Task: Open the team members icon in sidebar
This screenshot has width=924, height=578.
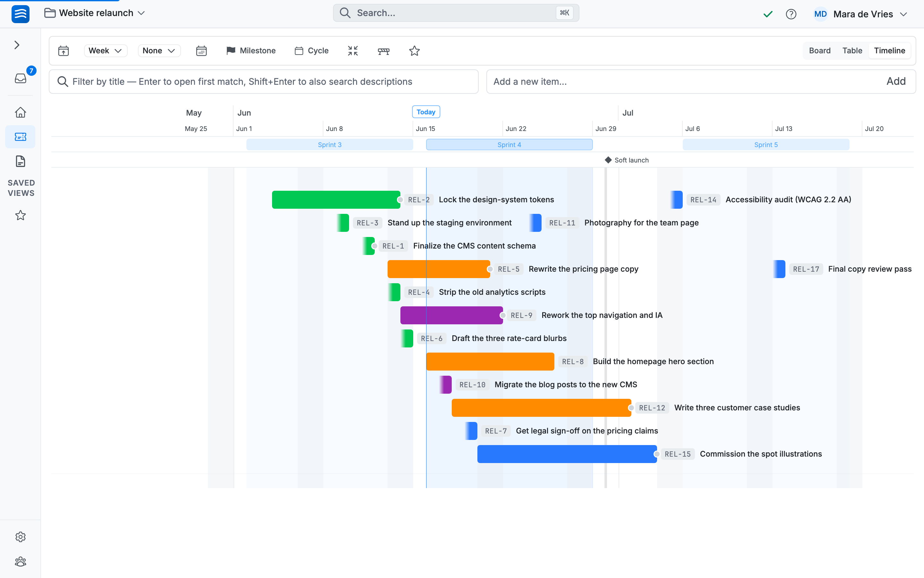Action: tap(21, 561)
